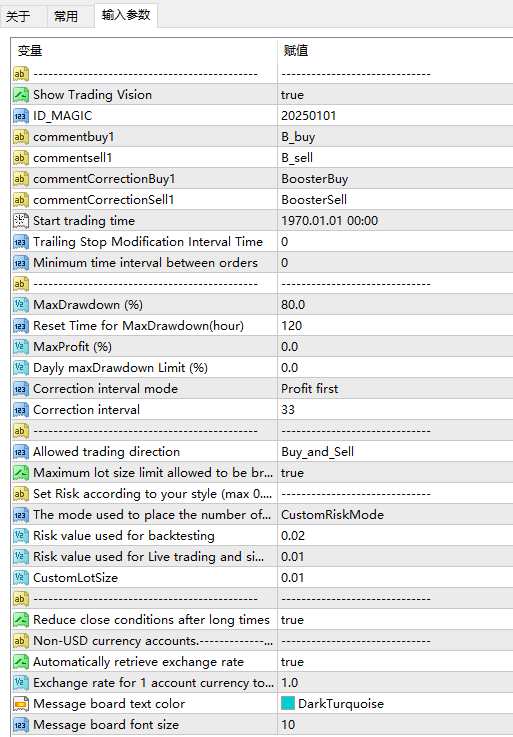Click the datetime icon beside Start trading time
The image size is (513, 737).
coord(21,221)
